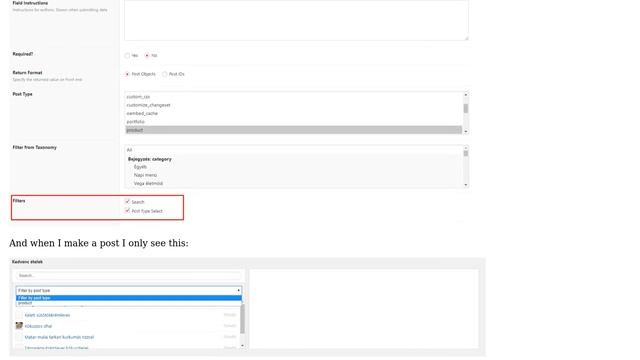Click the post link beside the photo thumbnail
Screen dimensions: 640x360
point(38,326)
